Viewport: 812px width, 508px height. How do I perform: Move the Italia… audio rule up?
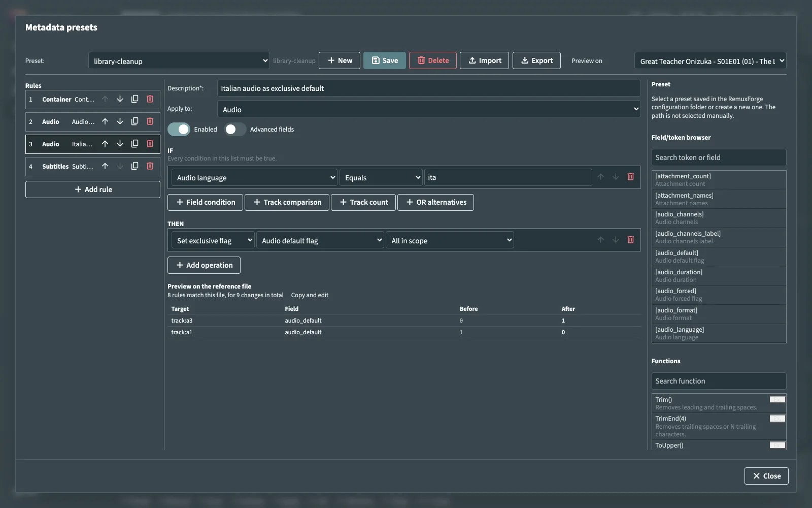click(105, 144)
